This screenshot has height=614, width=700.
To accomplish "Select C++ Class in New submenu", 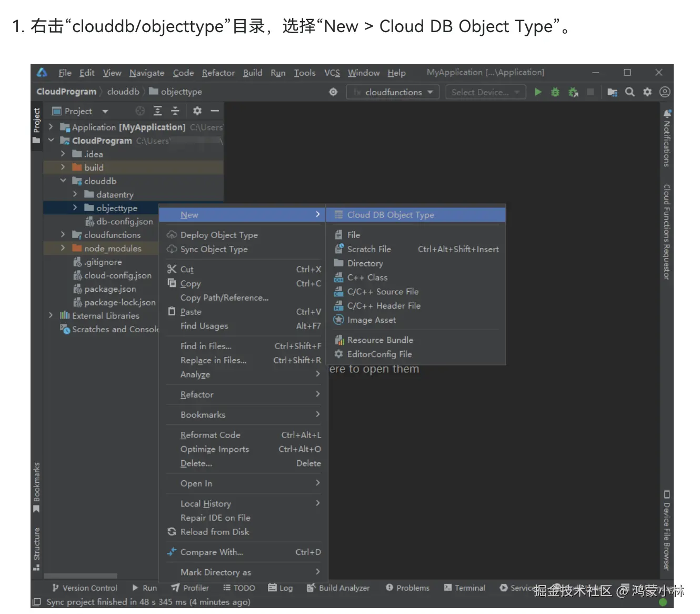I will point(416,278).
